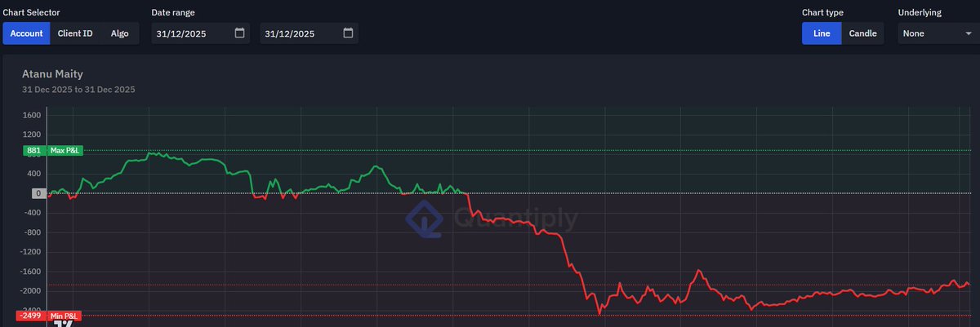Click the green Max P&L label
The image size is (980, 327).
coord(65,151)
